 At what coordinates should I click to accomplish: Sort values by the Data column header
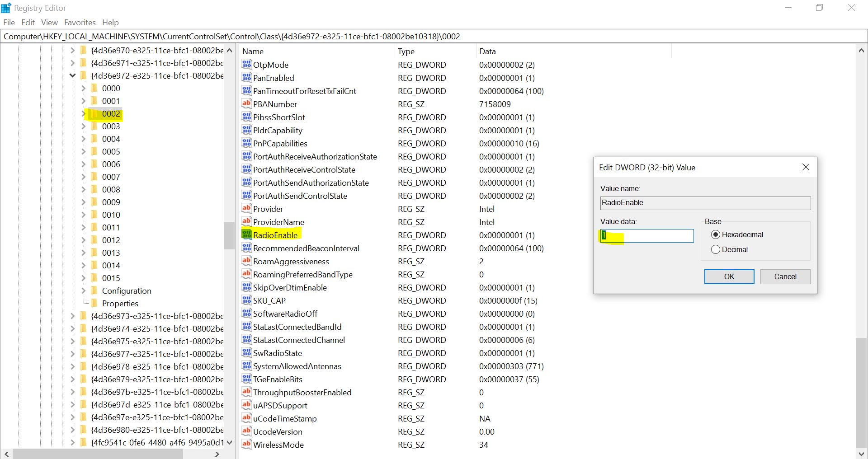coord(574,51)
